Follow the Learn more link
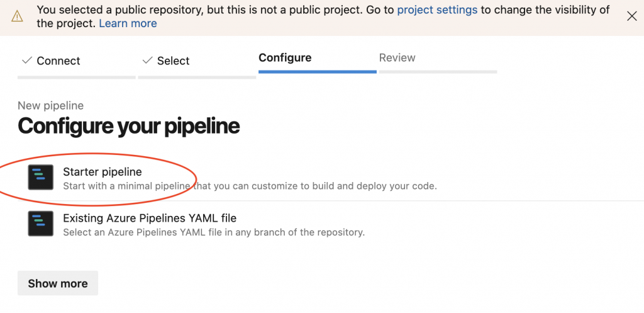Image resolution: width=644 pixels, height=313 pixels. [128, 23]
